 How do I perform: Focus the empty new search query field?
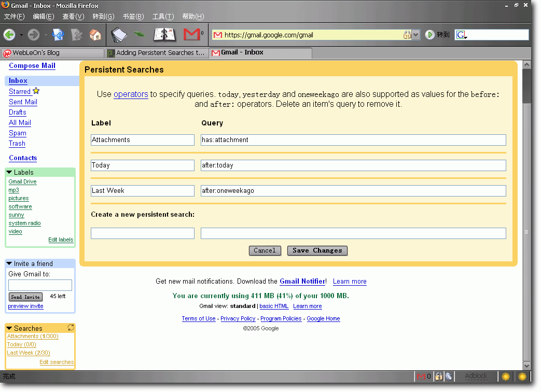click(353, 233)
